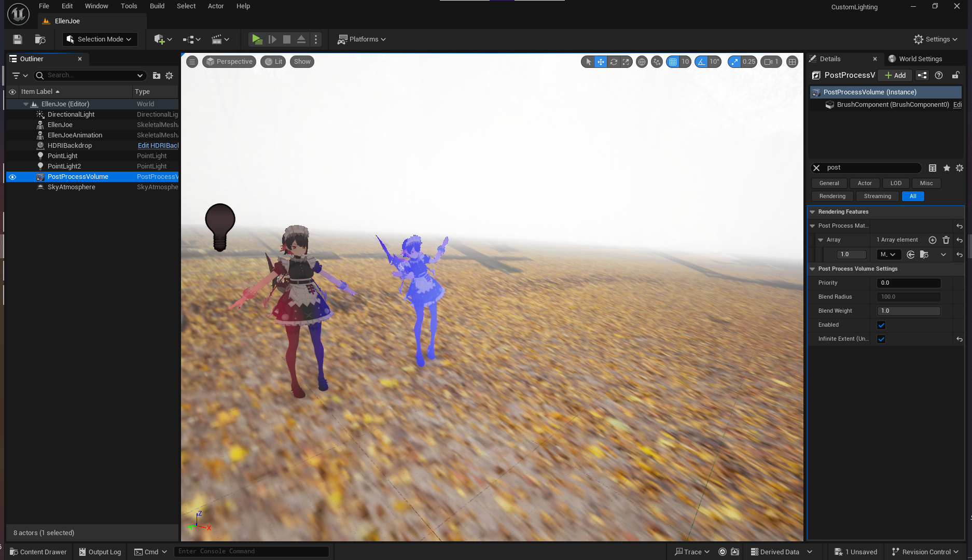The height and width of the screenshot is (560, 972).
Task: Select the DirectionalLight actor in the Outliner
Action: click(x=71, y=115)
